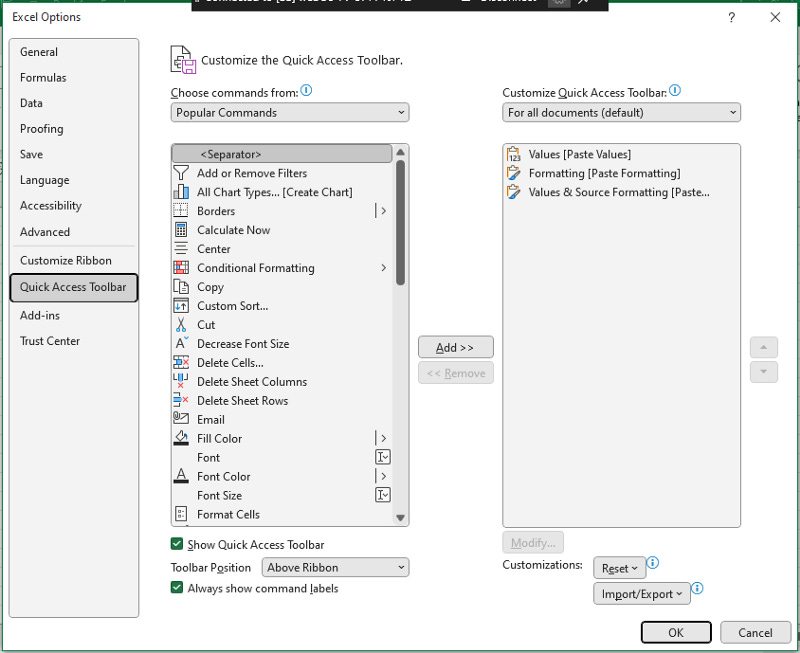Click the Move Down arrow button
Viewport: 800px width, 653px height.
[x=764, y=372]
